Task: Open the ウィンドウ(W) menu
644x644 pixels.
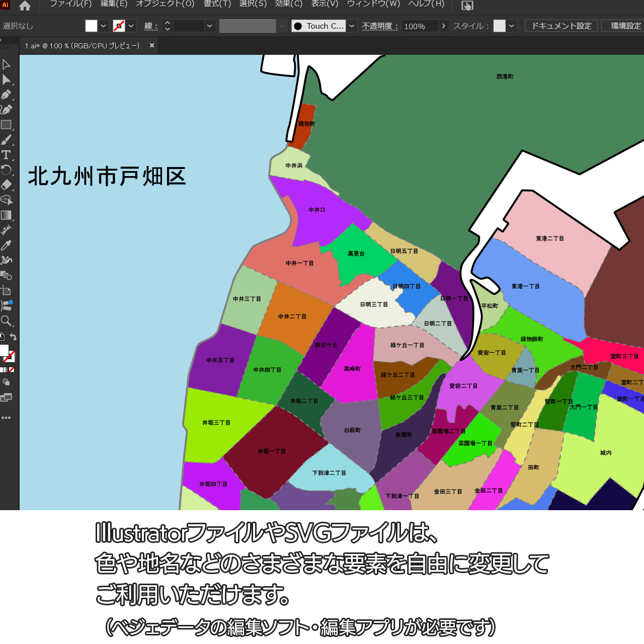Action: pyautogui.click(x=373, y=4)
